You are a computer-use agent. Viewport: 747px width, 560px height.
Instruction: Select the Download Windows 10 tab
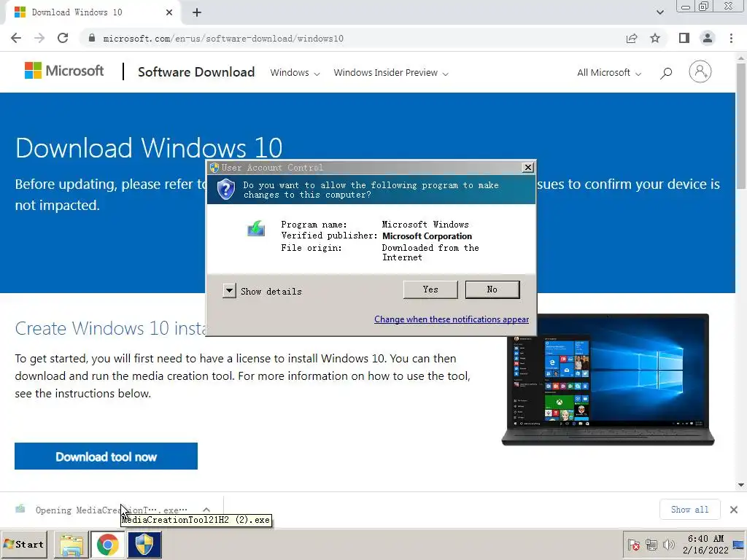coord(93,12)
